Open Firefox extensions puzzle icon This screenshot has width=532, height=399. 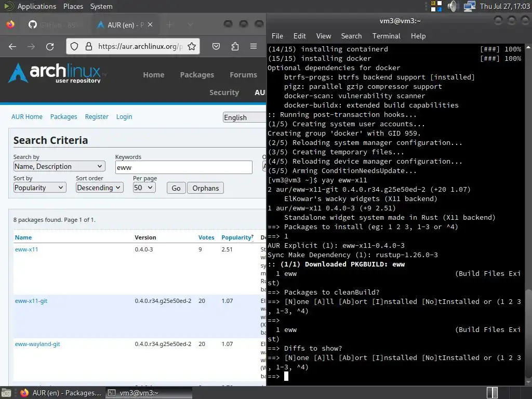tap(235, 46)
